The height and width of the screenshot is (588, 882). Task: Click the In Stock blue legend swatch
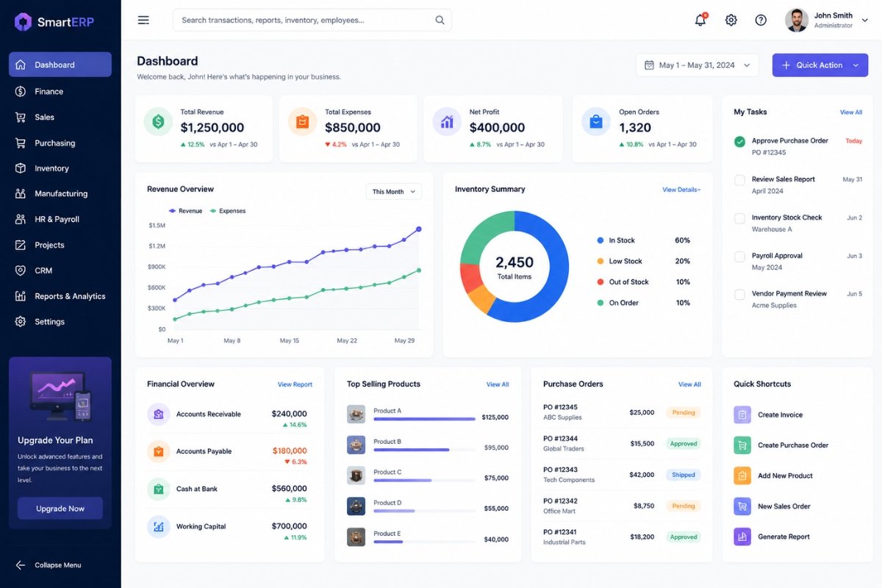pos(600,240)
